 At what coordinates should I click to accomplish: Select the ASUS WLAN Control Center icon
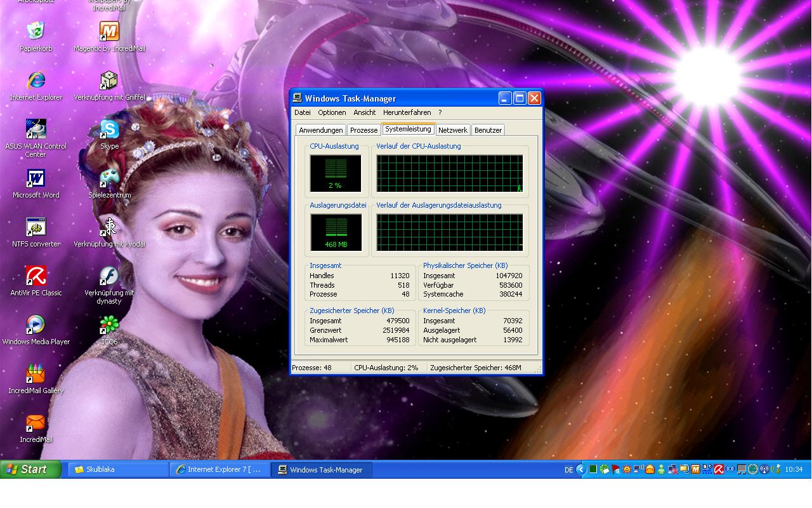pyautogui.click(x=36, y=130)
